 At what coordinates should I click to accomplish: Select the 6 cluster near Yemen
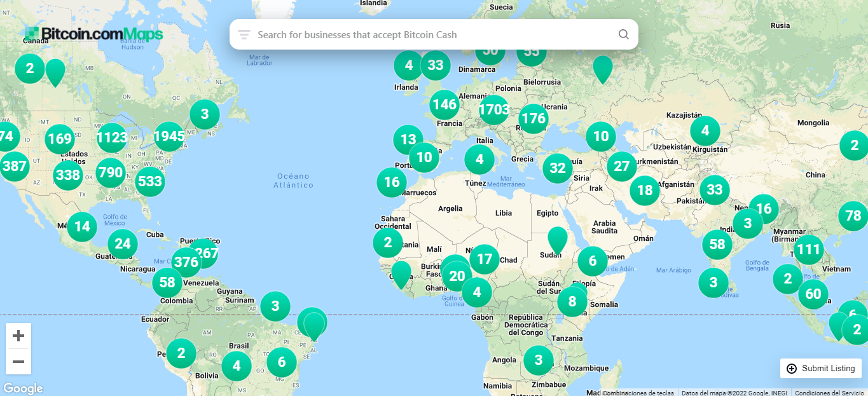tap(593, 261)
